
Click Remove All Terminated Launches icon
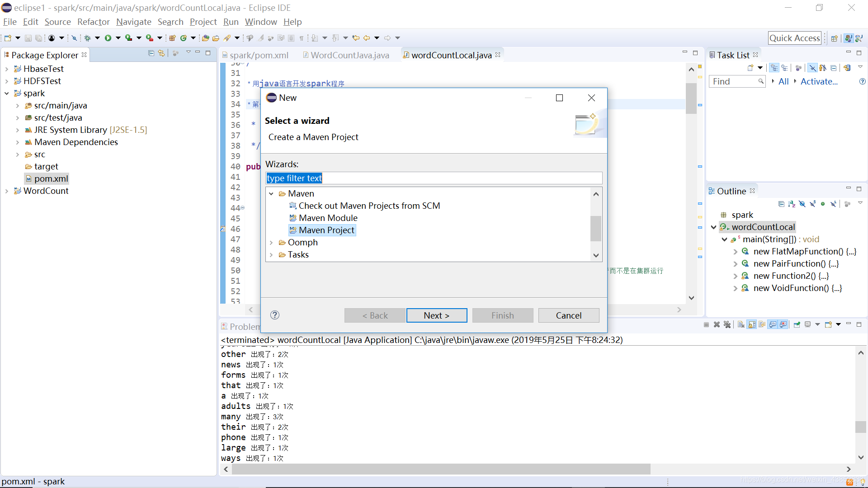click(727, 324)
